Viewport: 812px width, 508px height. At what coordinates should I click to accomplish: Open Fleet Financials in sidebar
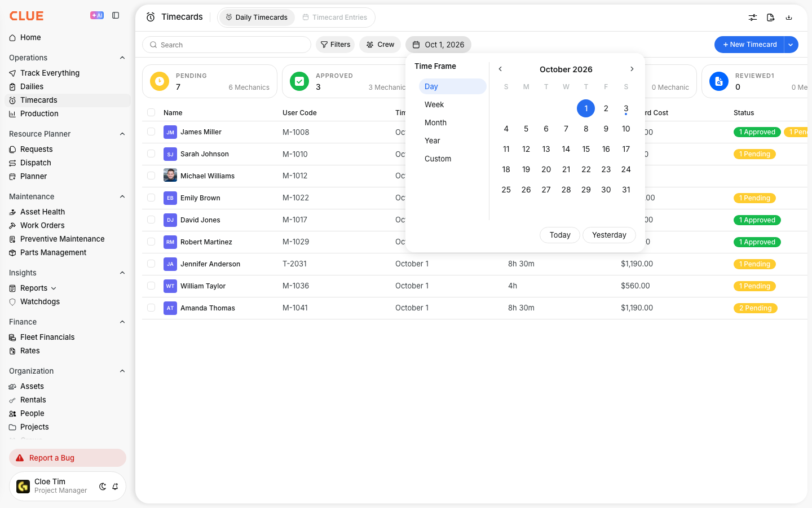click(x=68, y=337)
